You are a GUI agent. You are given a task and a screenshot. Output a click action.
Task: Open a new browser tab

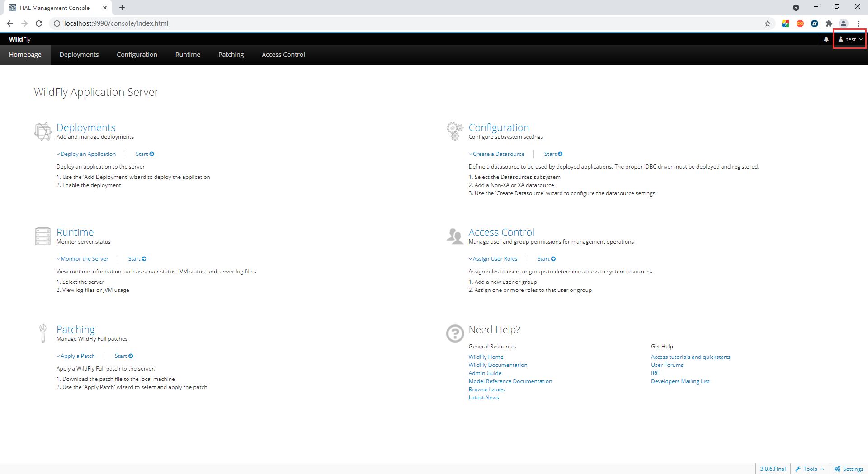click(122, 8)
